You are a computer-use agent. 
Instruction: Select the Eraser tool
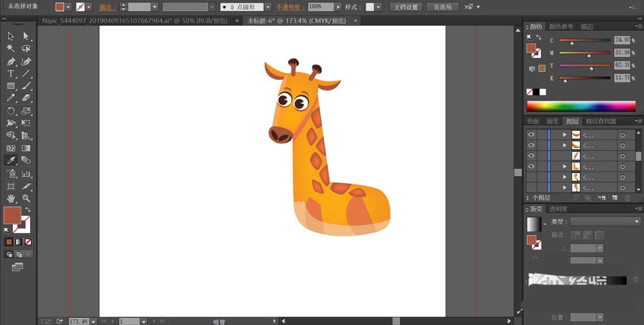coord(26,98)
